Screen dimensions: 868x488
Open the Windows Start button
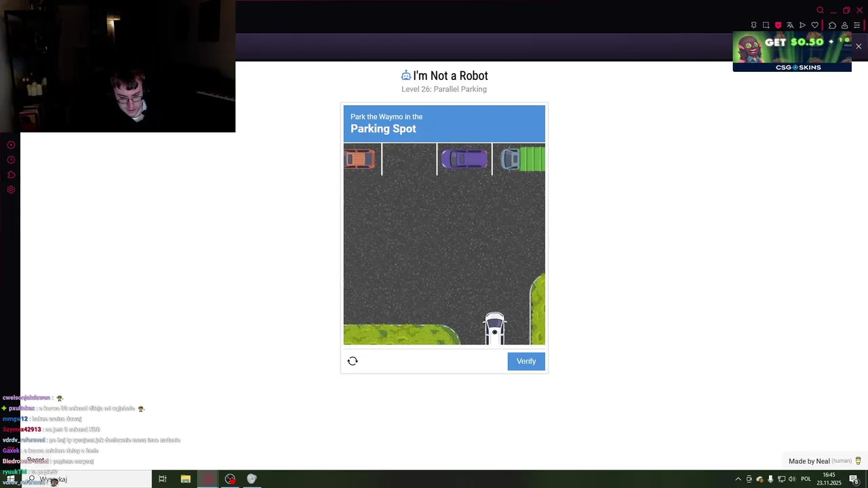point(10,479)
